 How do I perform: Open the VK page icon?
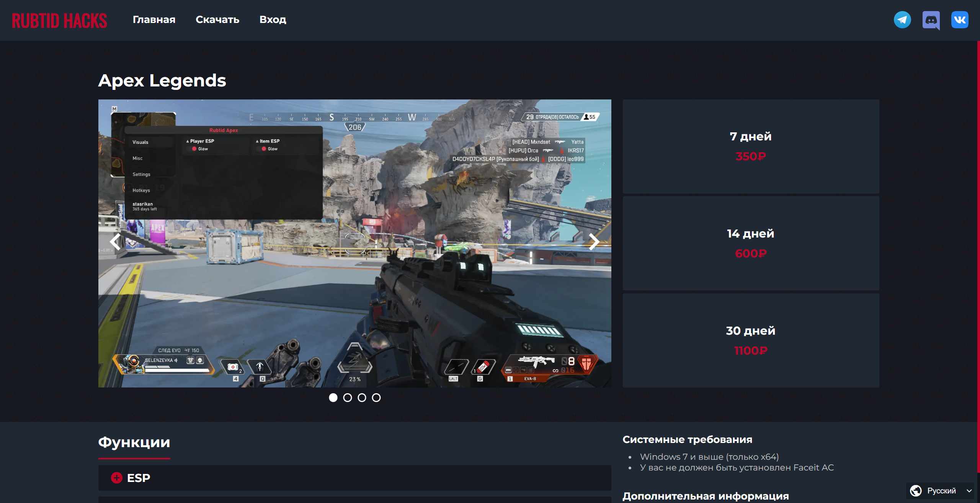[960, 20]
